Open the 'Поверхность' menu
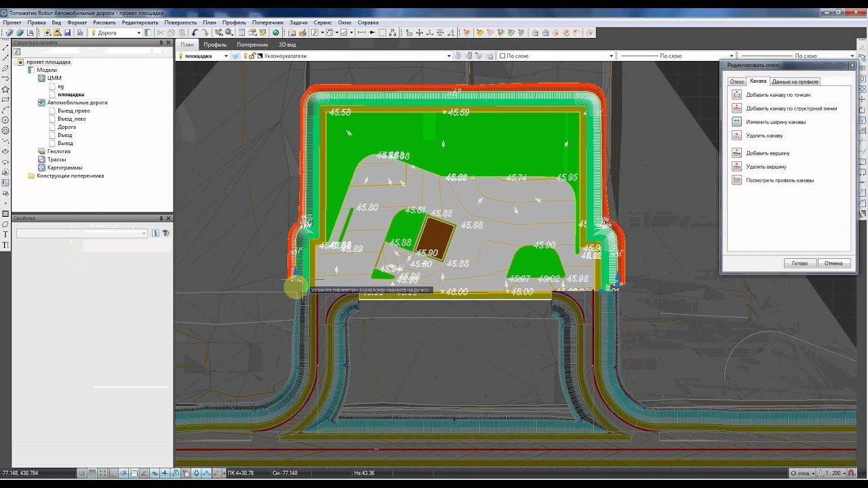Screen dimensions: 868x488 180,22
